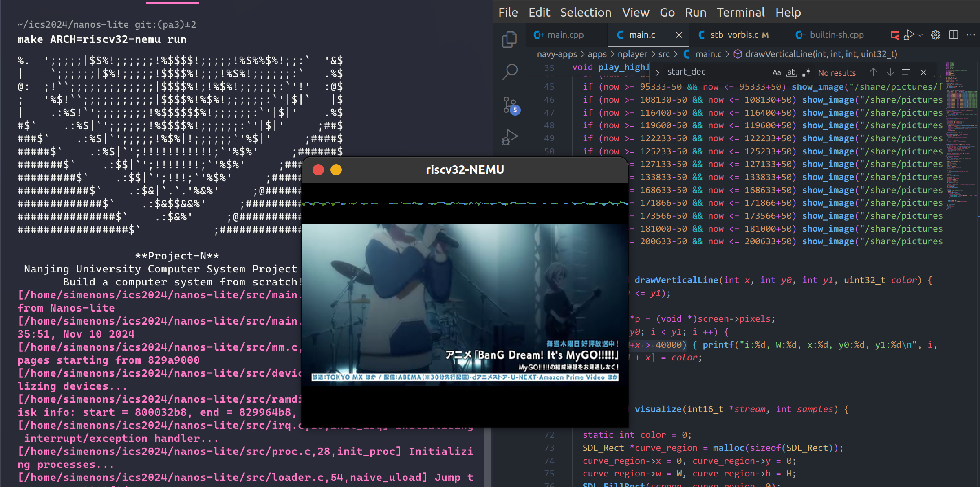Click the audio waveform in the NEMU window
This screenshot has height=487, width=980.
point(465,203)
